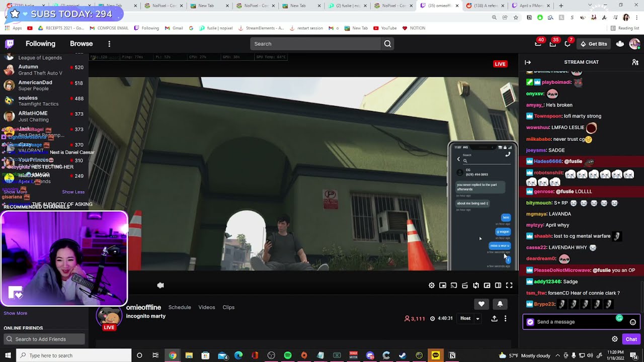
Task: Toggle theatre mode
Action: click(x=498, y=286)
